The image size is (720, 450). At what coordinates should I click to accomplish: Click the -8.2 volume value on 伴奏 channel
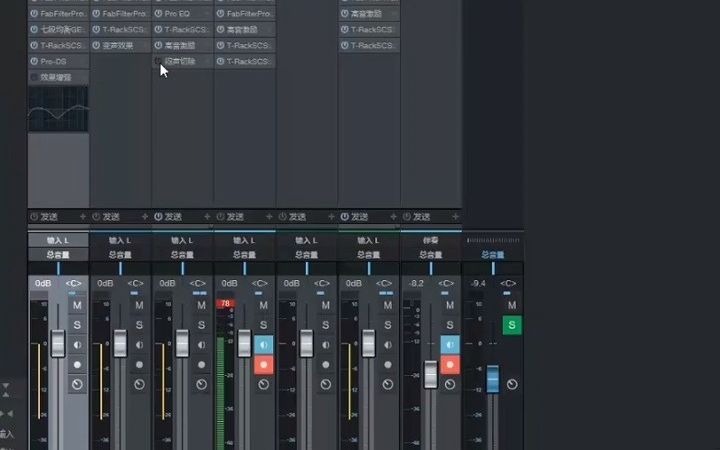416,283
